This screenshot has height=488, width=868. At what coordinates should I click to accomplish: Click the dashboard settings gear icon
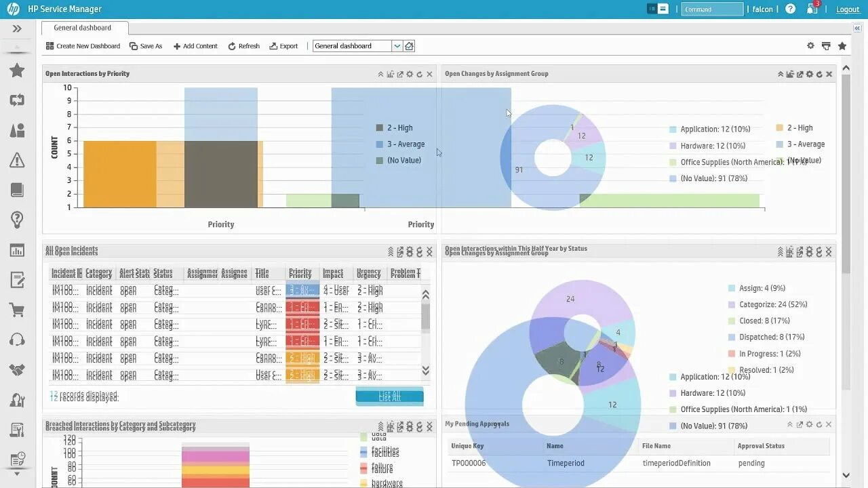(x=810, y=45)
